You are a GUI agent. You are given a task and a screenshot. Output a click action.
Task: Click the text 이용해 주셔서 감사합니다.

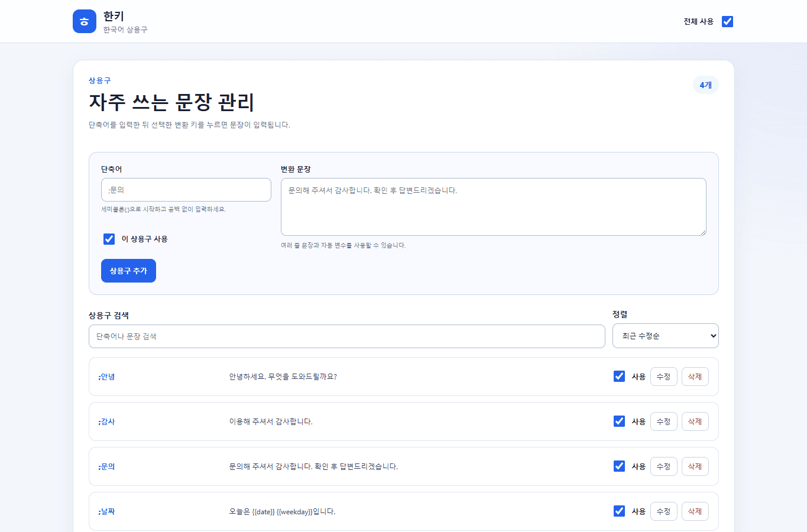point(271,421)
